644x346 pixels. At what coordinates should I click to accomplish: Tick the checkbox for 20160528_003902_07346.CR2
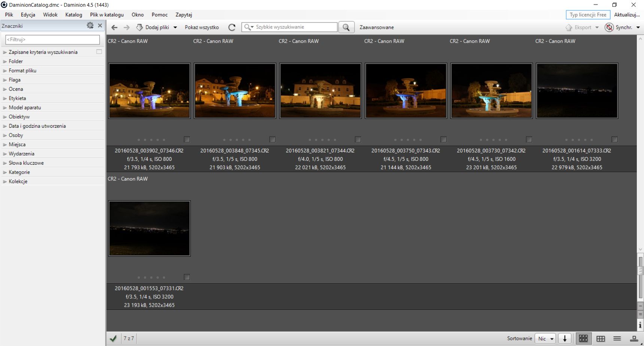187,139
